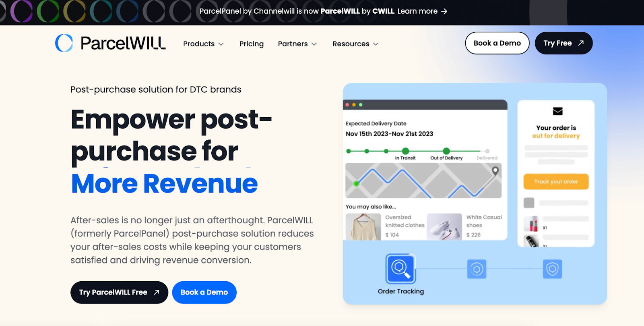Select the middle hexagon feature icon

point(477,269)
